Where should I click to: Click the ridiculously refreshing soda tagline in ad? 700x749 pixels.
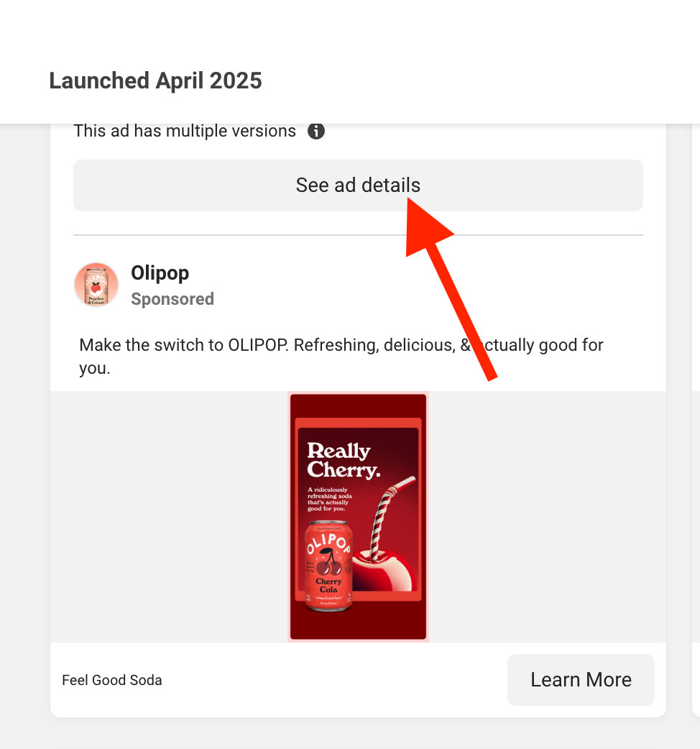coord(329,499)
